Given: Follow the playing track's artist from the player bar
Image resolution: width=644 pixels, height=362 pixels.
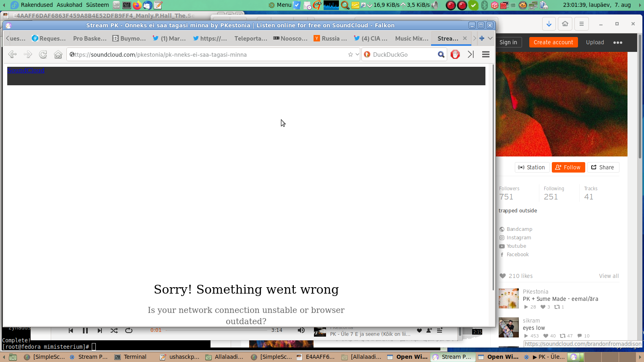Looking at the screenshot, I should [429, 330].
